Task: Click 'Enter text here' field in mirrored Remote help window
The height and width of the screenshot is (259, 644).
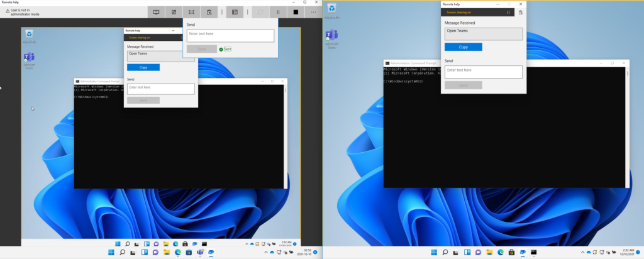Action: click(160, 89)
